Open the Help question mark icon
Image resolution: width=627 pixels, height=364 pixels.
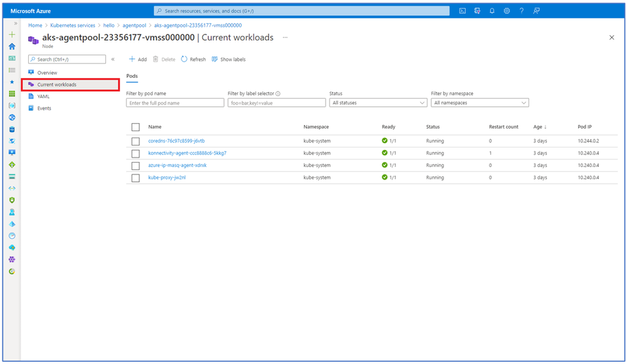pos(522,11)
